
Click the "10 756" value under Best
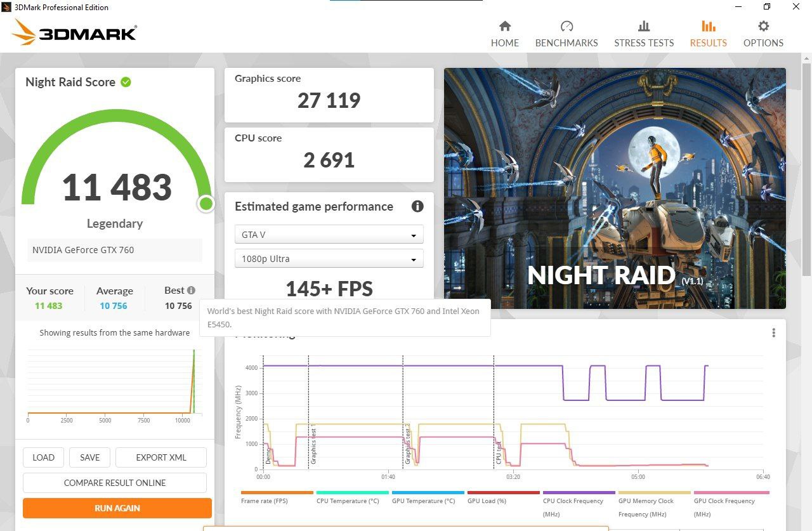click(x=178, y=306)
